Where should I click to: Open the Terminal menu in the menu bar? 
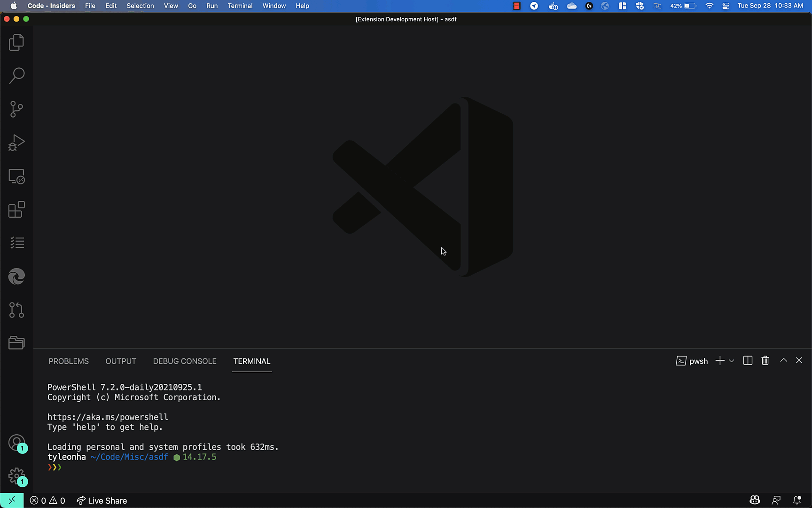[240, 6]
